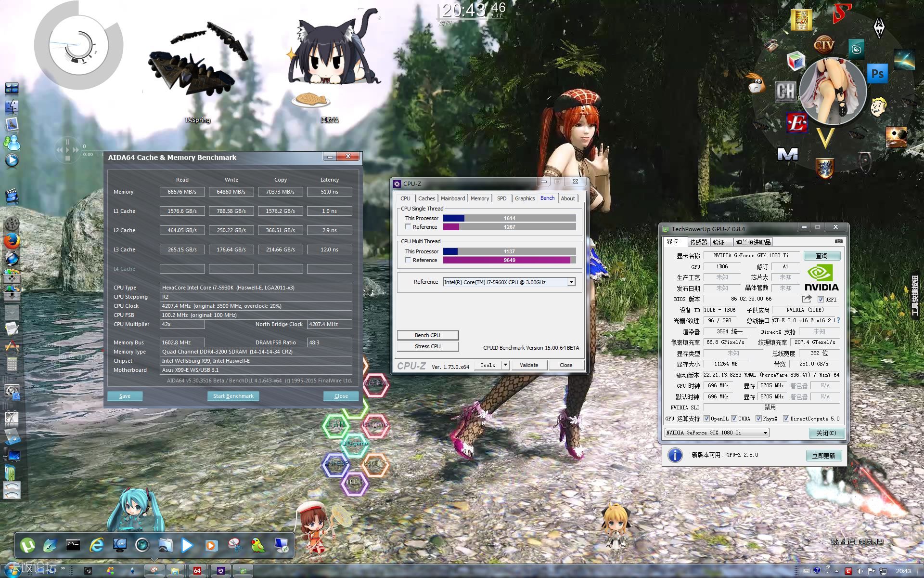Enable Single Thread Reference checkbox in CPU-Z
The width and height of the screenshot is (924, 578).
[408, 227]
